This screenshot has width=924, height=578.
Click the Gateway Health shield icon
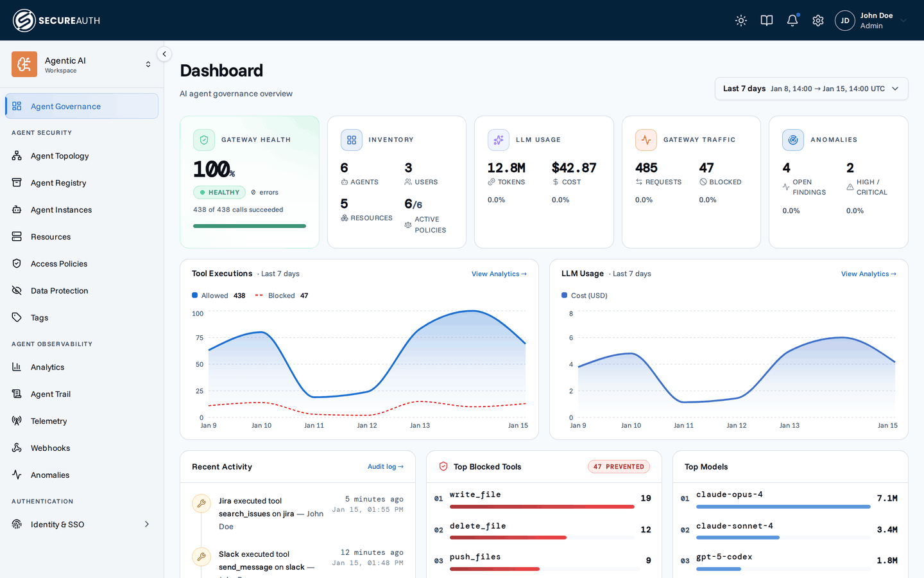204,140
